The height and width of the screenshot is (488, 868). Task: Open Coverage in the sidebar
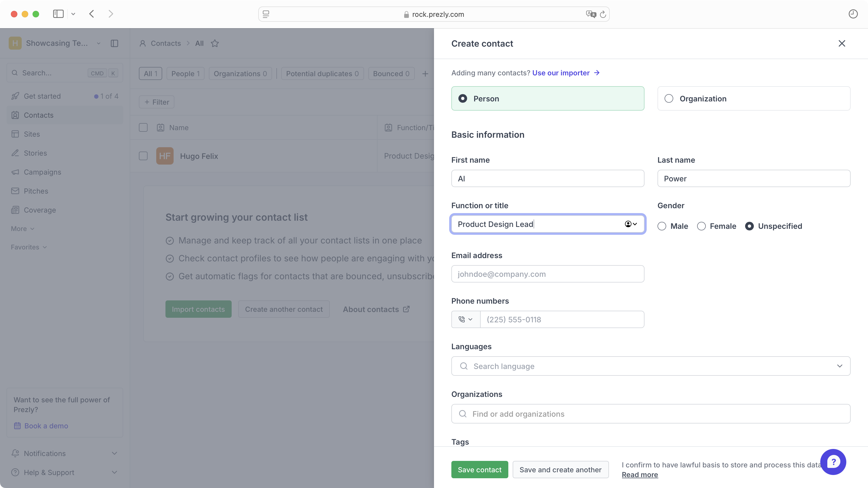[x=39, y=210]
